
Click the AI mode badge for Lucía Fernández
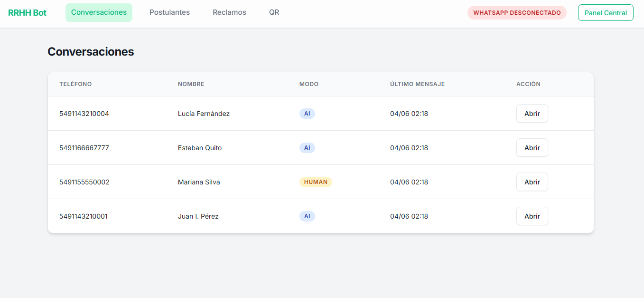click(307, 114)
